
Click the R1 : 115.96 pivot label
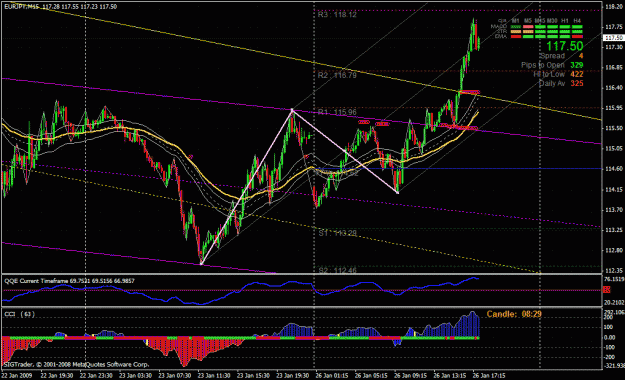coord(337,112)
